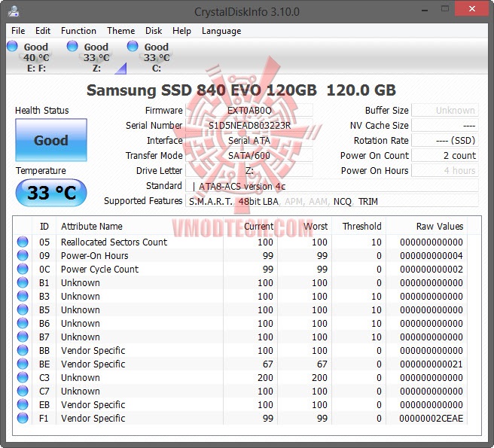Click the Rotation Rate (SSD) value
494x448 pixels.
click(445, 141)
